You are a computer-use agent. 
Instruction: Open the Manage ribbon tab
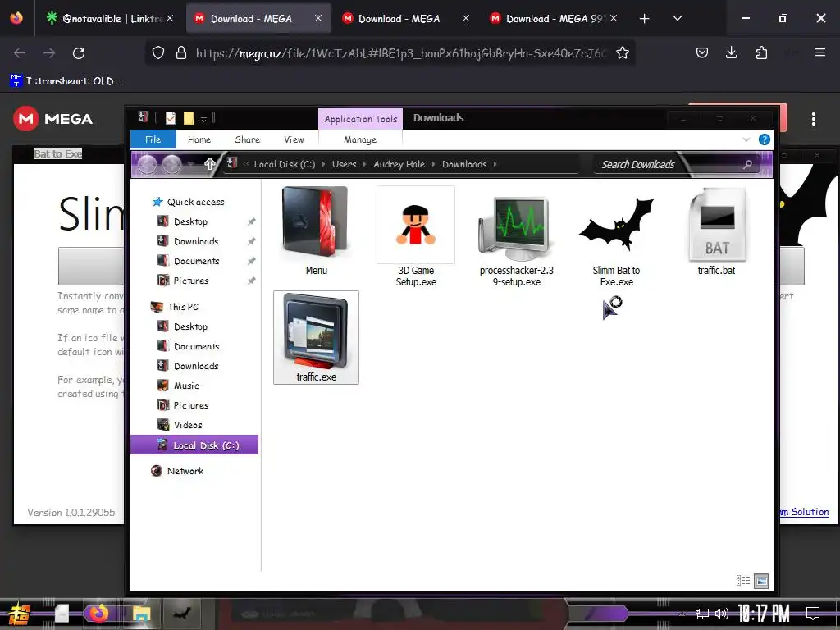coord(360,139)
